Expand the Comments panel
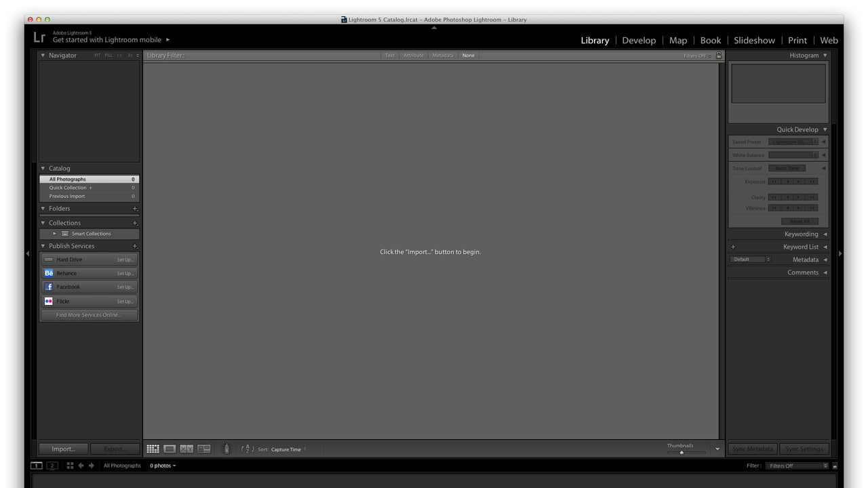This screenshot has width=868, height=488. 825,272
